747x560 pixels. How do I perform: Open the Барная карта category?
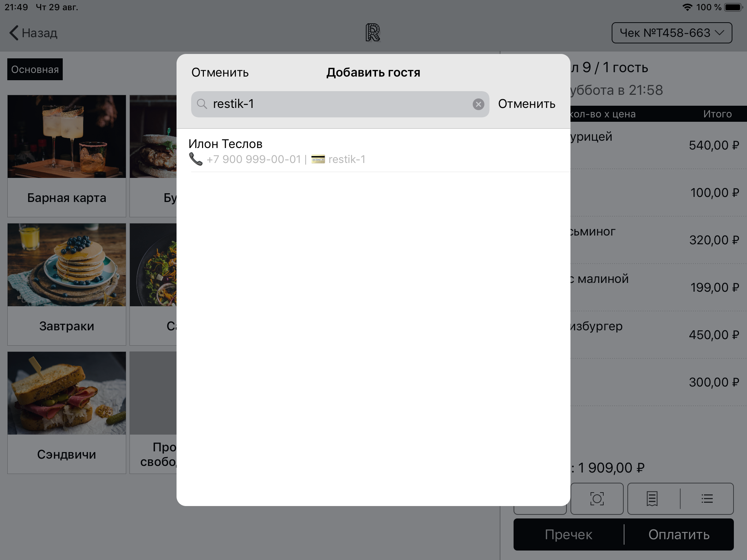click(67, 156)
